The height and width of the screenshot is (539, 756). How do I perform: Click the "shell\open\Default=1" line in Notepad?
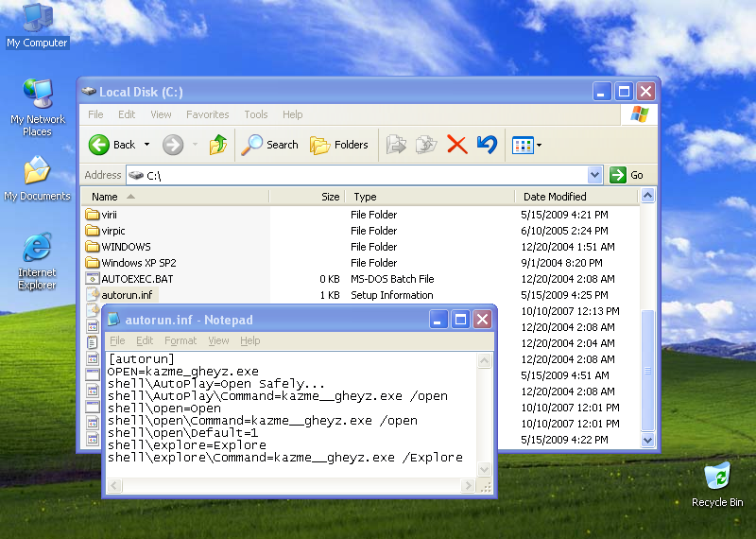click(182, 433)
